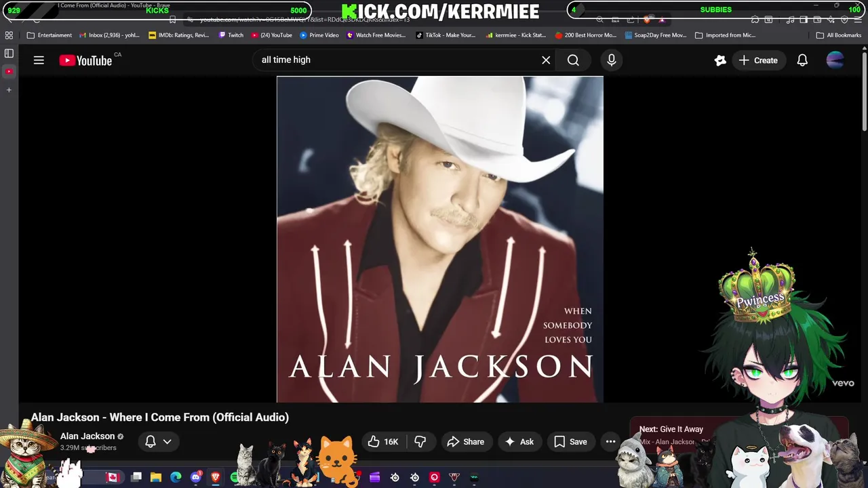Expand the channel notification preferences dropdown
The image size is (868, 488).
click(x=159, y=442)
